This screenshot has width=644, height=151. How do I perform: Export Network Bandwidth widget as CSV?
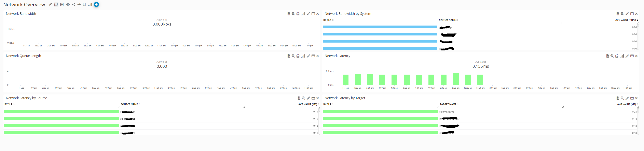(x=289, y=14)
